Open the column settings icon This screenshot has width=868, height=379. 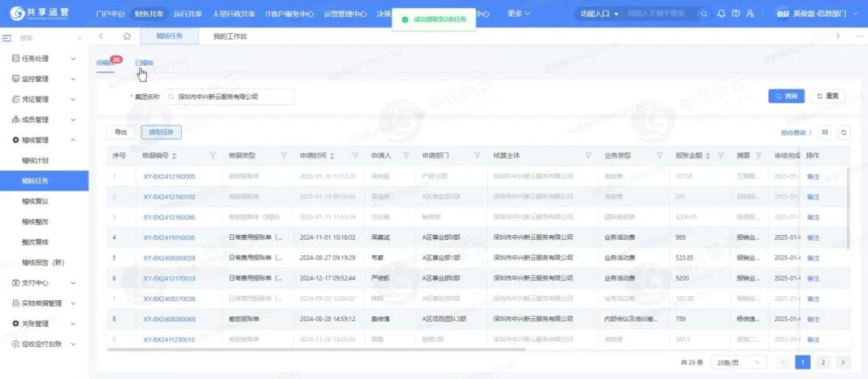click(825, 132)
